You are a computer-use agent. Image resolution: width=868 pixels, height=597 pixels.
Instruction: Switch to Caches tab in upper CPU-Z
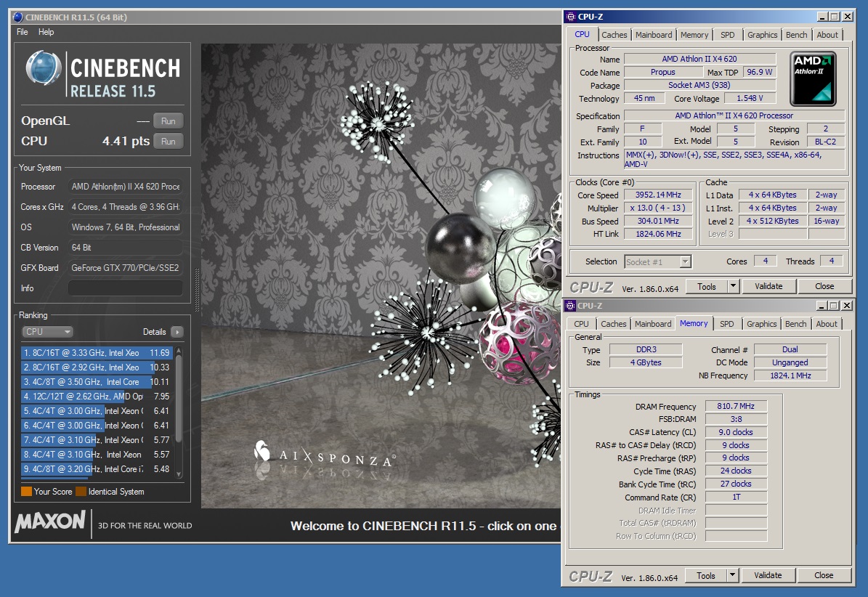[x=615, y=35]
